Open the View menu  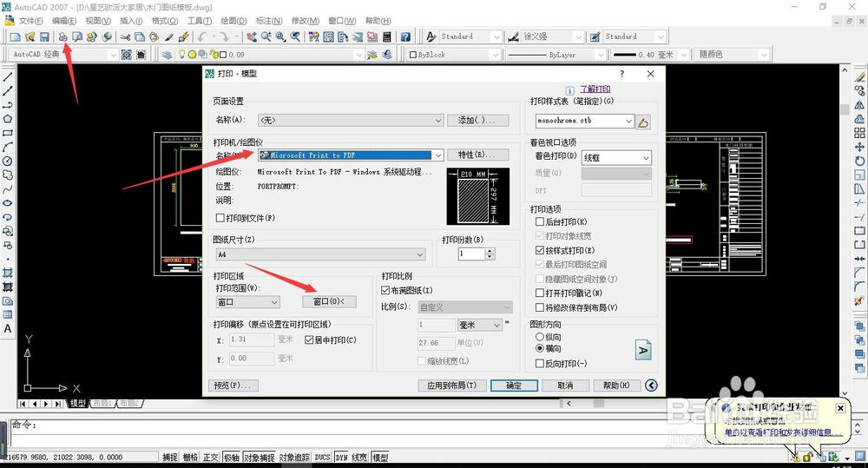point(98,21)
